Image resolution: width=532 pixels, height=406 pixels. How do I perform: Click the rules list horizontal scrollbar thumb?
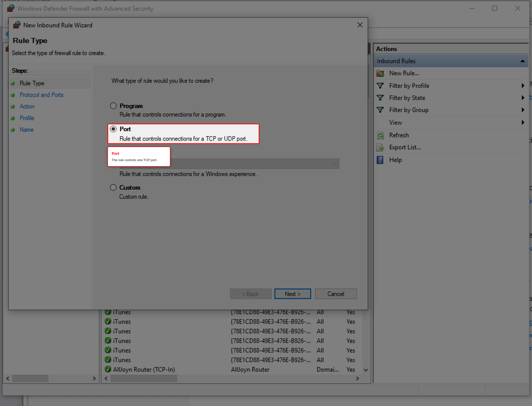[x=144, y=378]
